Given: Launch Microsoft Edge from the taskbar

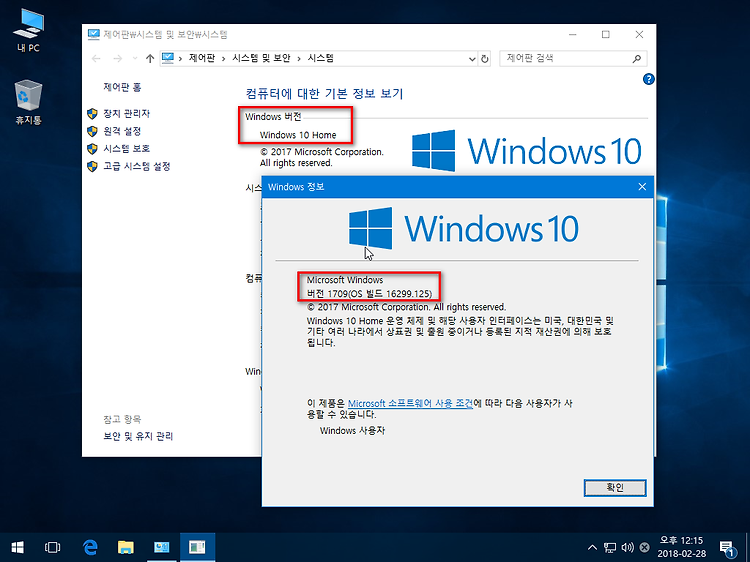Looking at the screenshot, I should point(90,547).
